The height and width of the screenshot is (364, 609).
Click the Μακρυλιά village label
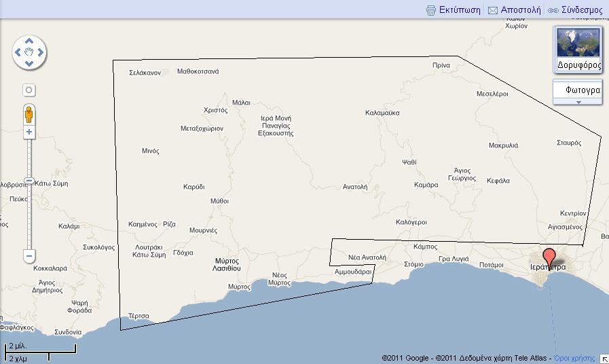tap(503, 145)
